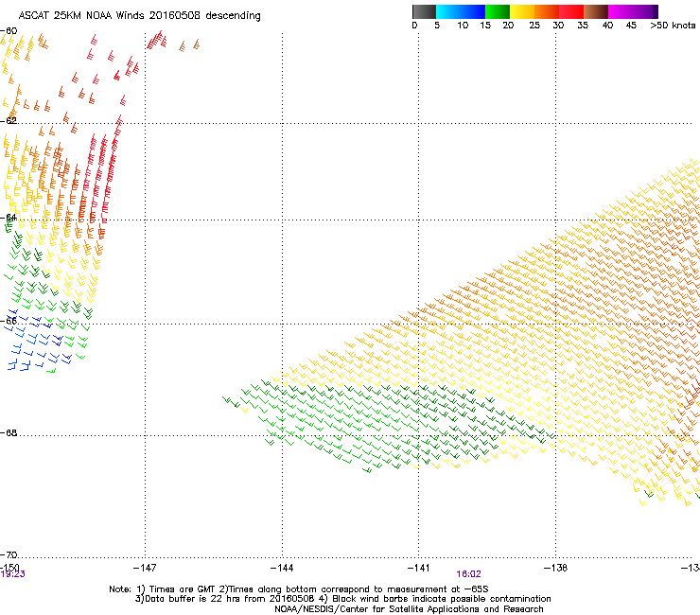Viewport: 700px width, 615px height.
Task: Click the '25' legend scale value
Action: point(534,26)
